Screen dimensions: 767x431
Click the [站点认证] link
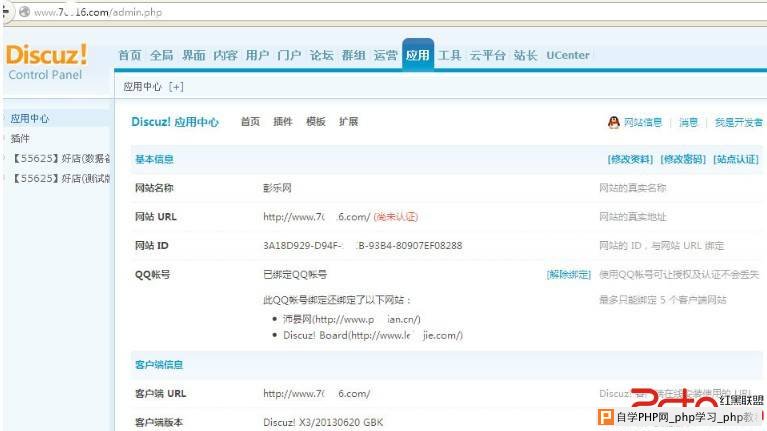coord(736,159)
